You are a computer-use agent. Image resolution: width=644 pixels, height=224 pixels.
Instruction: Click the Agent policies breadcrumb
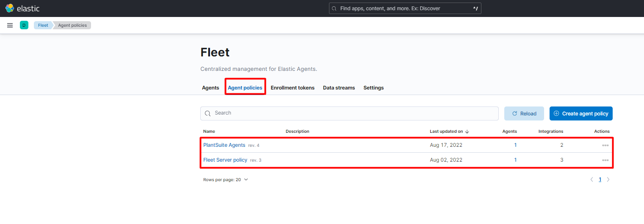tap(72, 25)
